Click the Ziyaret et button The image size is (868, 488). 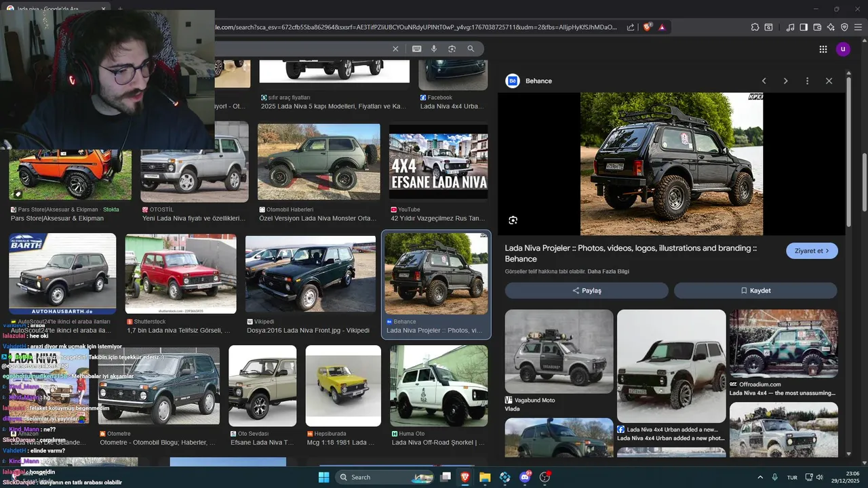[812, 251]
